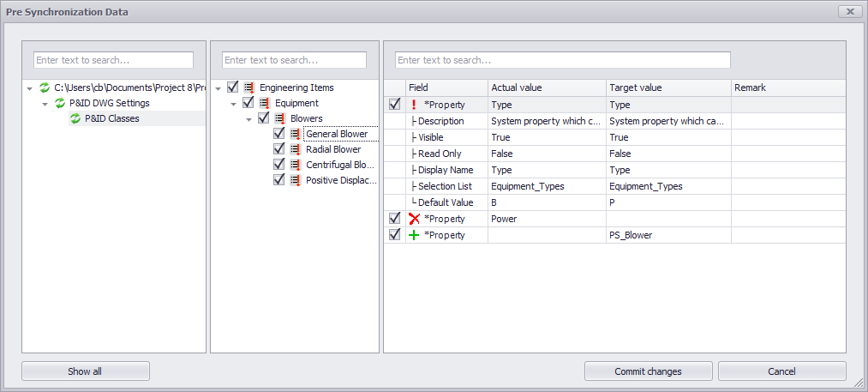Collapse the Equipment tree node
The width and height of the screenshot is (868, 392).
point(234,104)
